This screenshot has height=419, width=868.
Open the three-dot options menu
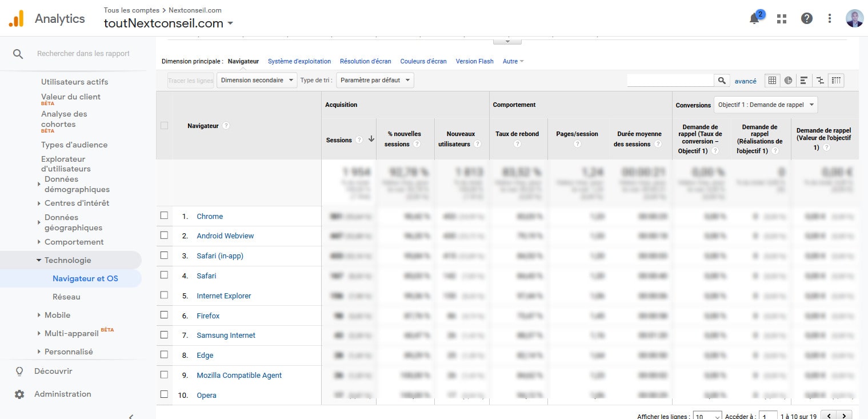tap(830, 18)
